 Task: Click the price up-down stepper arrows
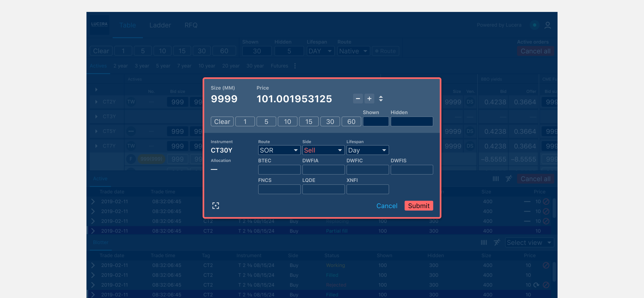click(x=380, y=99)
